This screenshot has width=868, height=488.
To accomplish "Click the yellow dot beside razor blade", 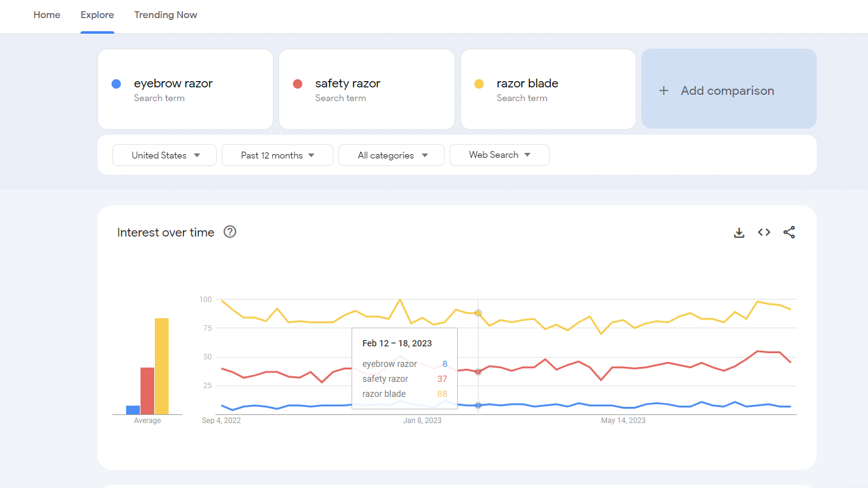I will pos(479,84).
